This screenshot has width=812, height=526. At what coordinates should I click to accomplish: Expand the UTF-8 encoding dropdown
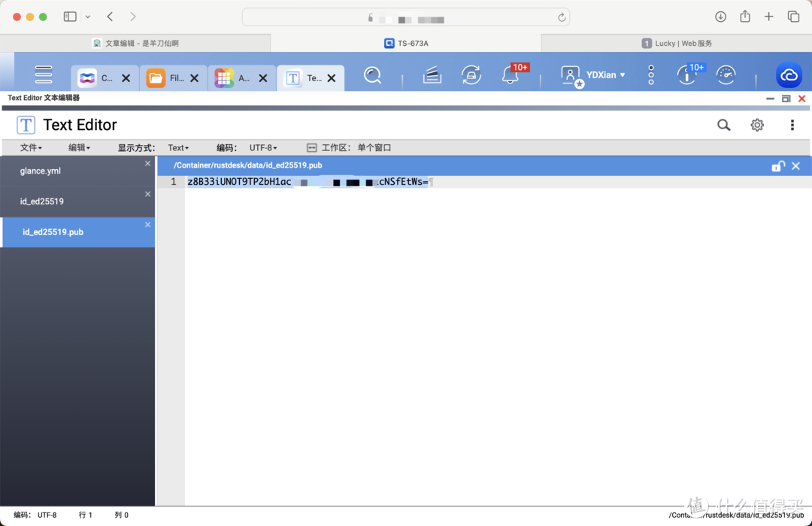[263, 147]
